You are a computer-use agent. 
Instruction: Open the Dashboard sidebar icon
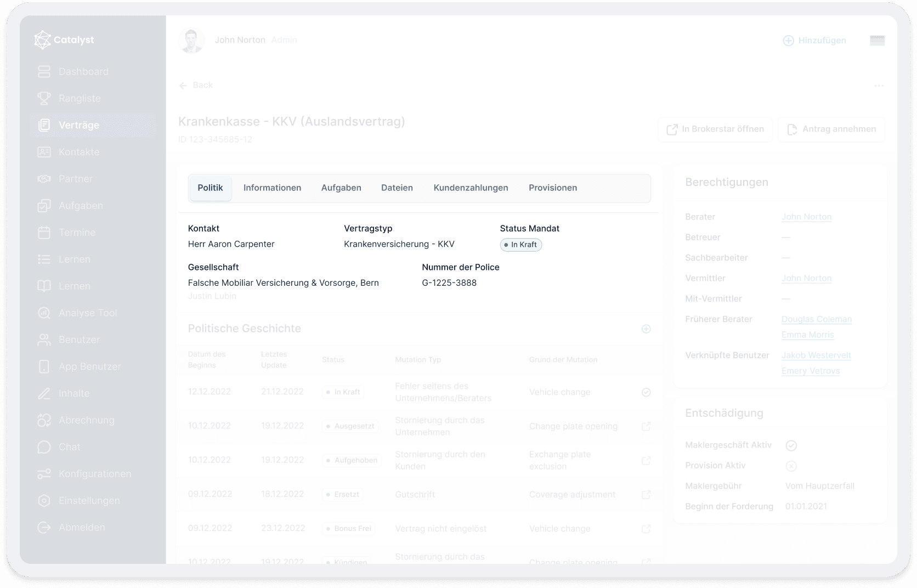pyautogui.click(x=44, y=72)
